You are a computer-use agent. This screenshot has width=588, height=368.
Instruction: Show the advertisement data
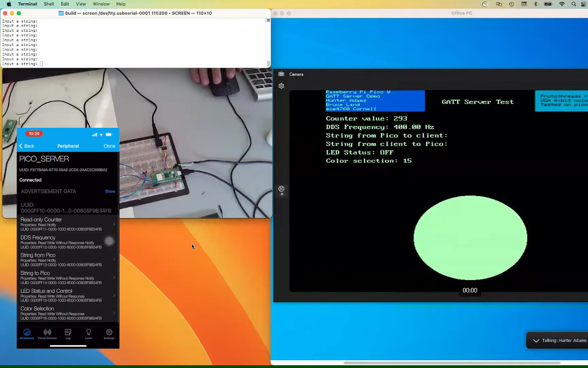click(x=110, y=191)
